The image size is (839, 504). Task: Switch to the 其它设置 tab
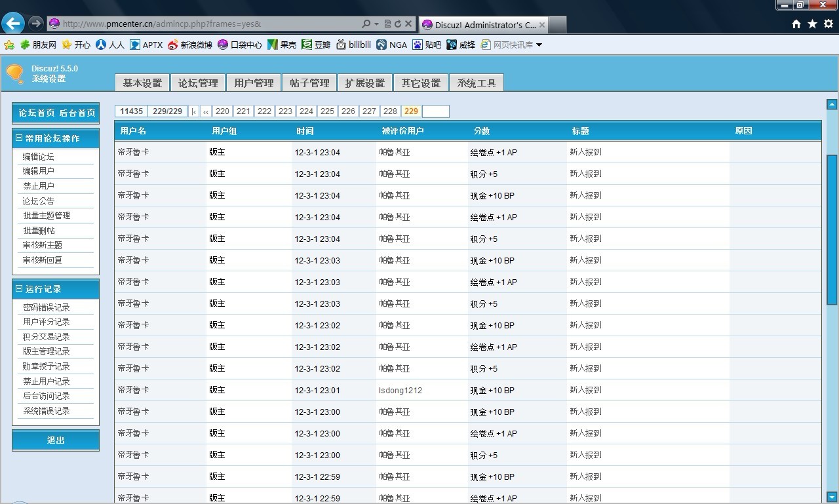421,83
